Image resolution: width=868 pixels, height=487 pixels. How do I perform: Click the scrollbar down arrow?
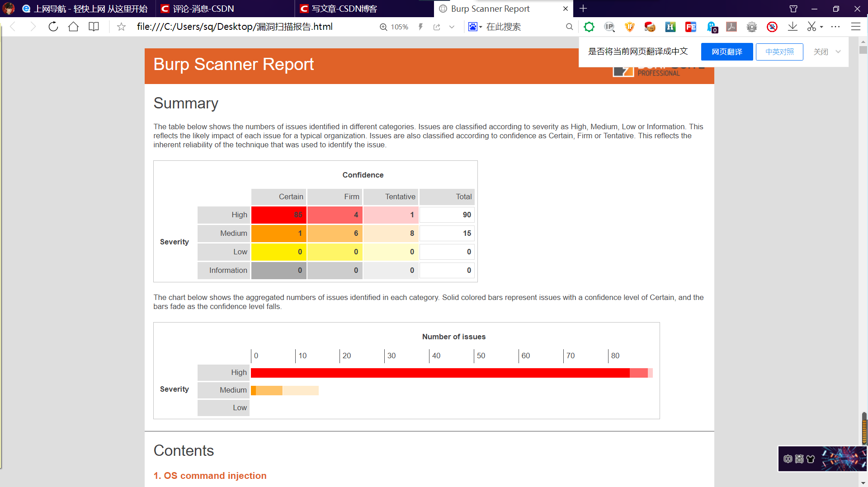863,482
